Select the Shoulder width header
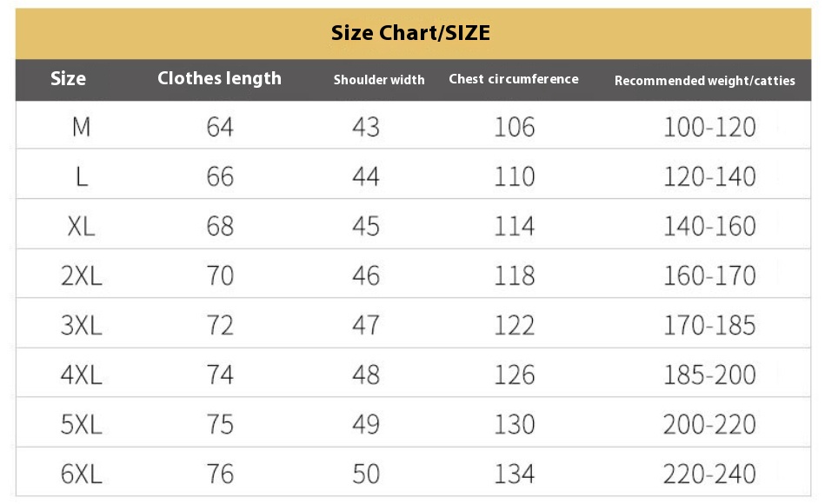The height and width of the screenshot is (504, 825). (x=379, y=80)
